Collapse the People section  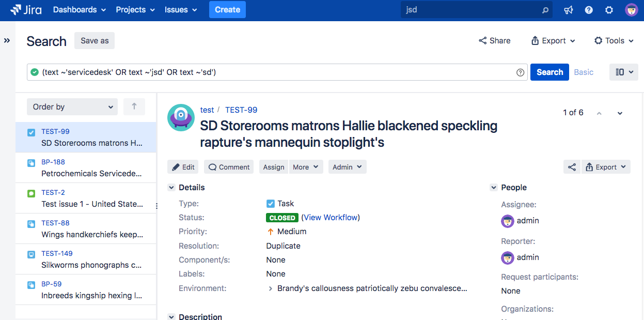493,188
